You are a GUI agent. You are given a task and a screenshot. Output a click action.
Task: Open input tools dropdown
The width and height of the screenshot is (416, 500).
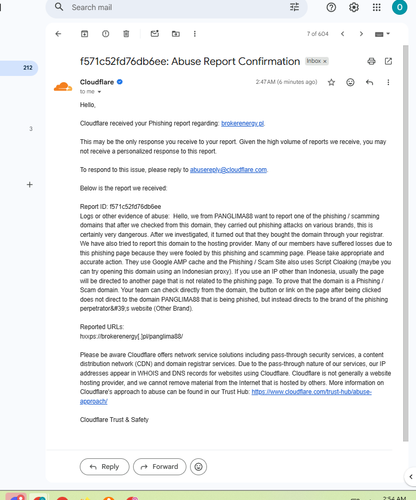(382, 34)
